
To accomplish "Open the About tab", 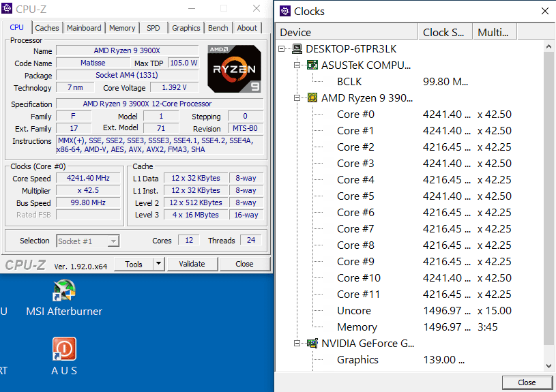I will coord(247,28).
